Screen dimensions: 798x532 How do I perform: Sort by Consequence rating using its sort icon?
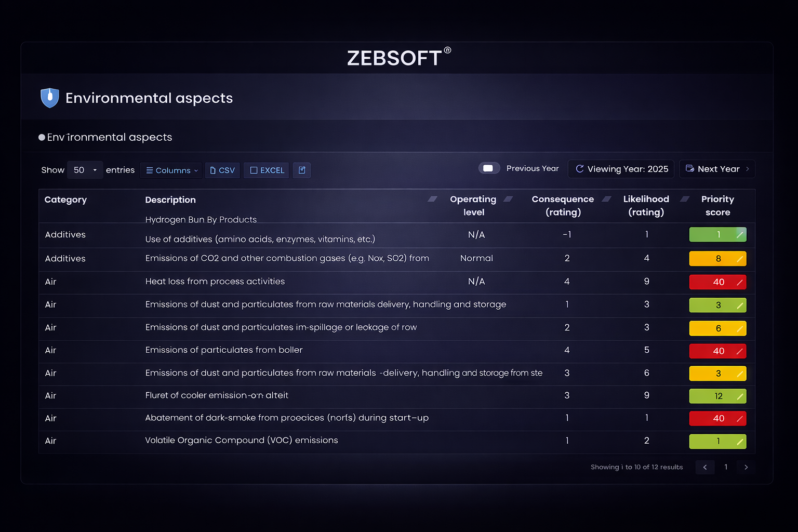pyautogui.click(x=508, y=199)
